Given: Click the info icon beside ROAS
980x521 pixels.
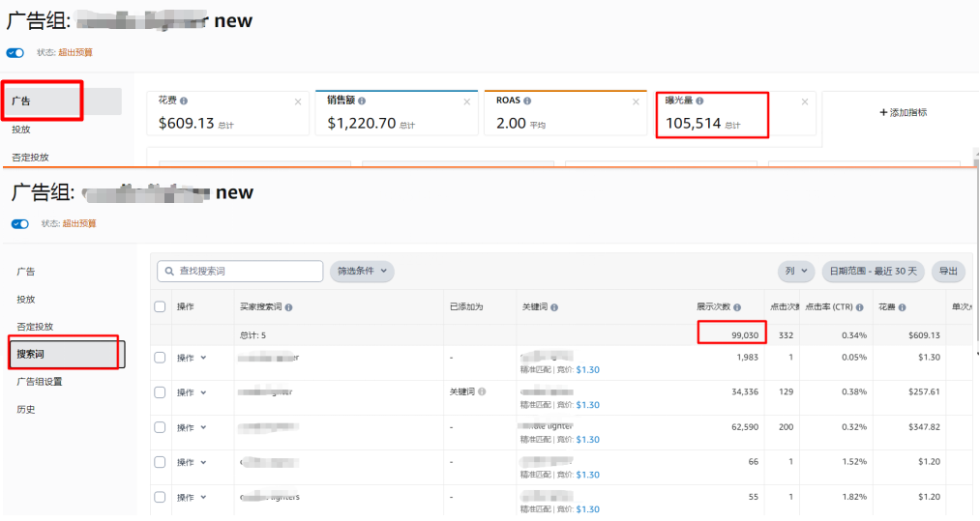Looking at the screenshot, I should pyautogui.click(x=527, y=101).
